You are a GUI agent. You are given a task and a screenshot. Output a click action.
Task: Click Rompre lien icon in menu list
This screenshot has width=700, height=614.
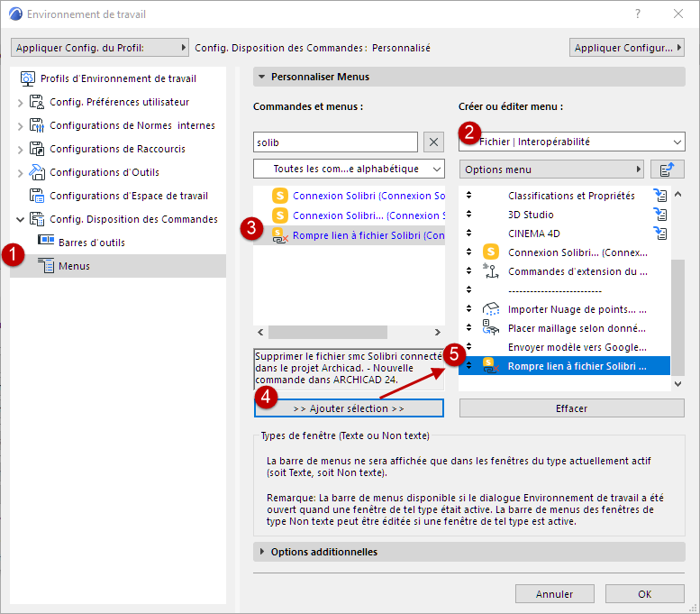coord(491,365)
